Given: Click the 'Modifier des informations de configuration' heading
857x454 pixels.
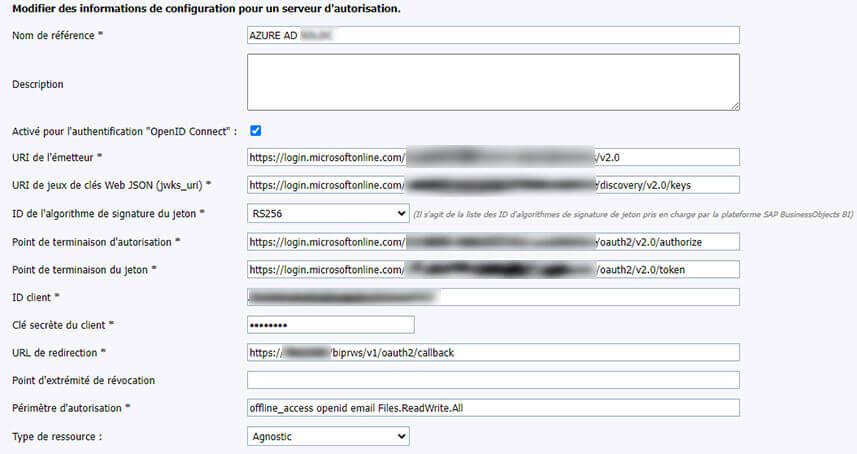Looking at the screenshot, I should (206, 9).
